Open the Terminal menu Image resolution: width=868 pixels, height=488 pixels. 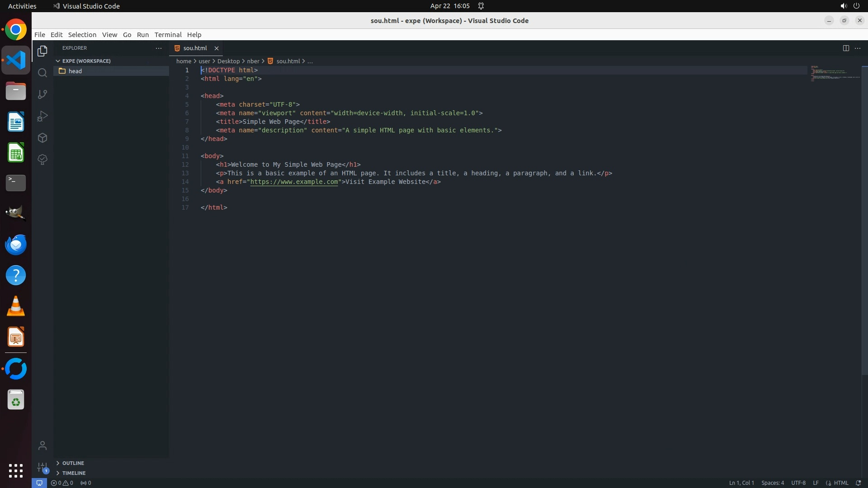168,35
